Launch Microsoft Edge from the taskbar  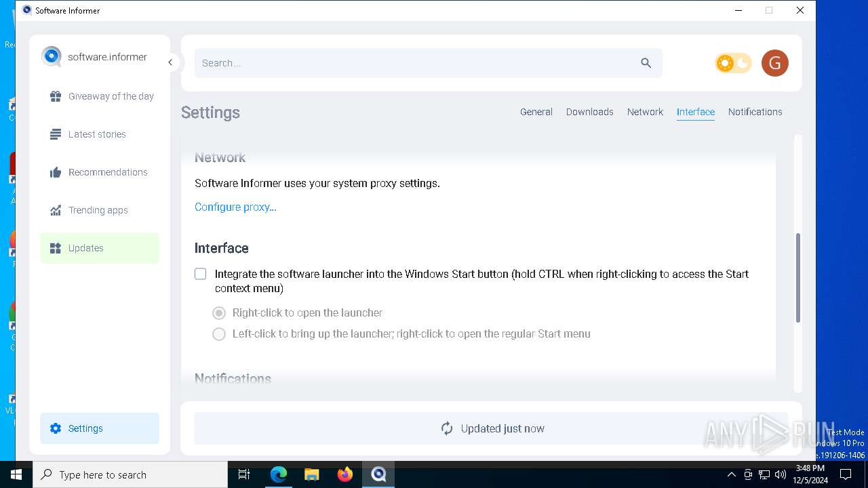coord(279,474)
